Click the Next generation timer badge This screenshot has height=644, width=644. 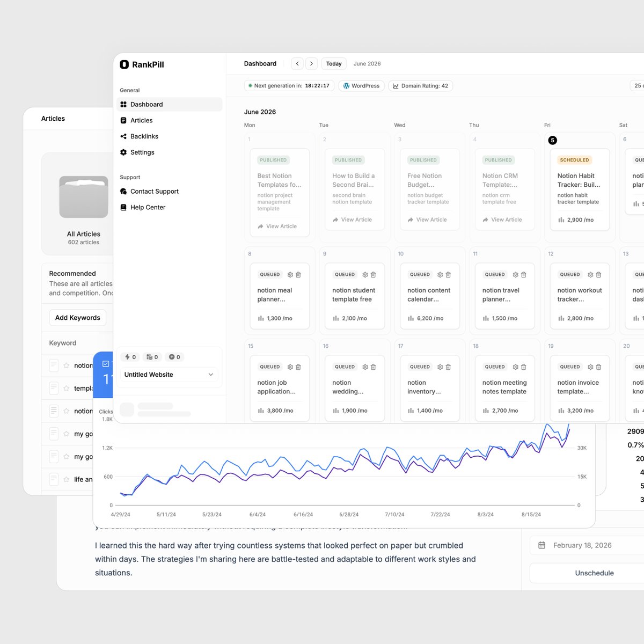point(289,86)
